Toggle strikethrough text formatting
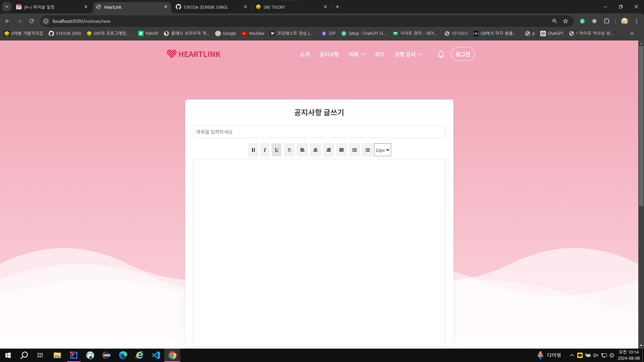 click(x=289, y=150)
